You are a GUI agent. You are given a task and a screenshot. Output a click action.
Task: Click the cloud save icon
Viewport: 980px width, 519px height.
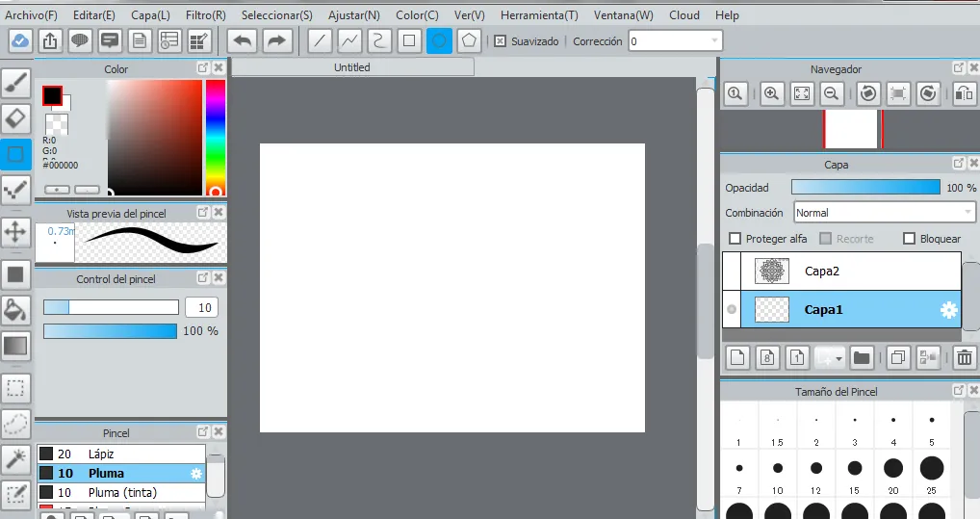20,41
